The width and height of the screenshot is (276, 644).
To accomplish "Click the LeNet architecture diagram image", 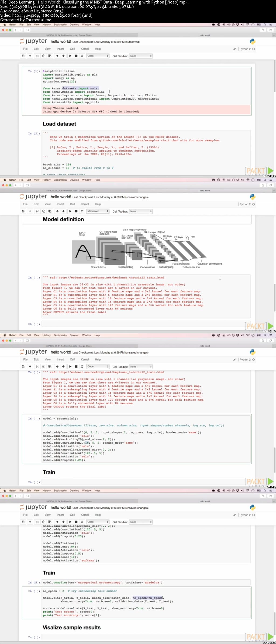I will 147,249.
